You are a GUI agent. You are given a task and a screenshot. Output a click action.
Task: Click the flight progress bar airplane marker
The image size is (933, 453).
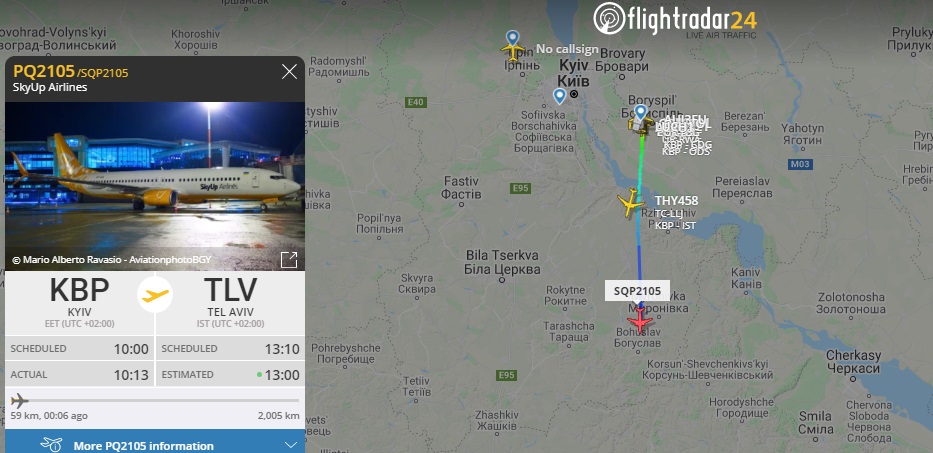(x=19, y=400)
